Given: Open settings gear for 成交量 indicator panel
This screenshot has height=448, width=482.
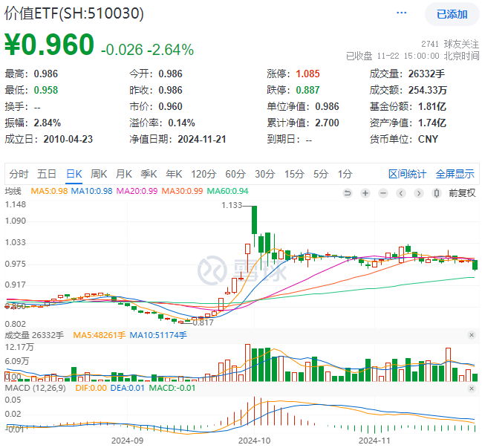Looking at the screenshot, I should tap(471, 336).
